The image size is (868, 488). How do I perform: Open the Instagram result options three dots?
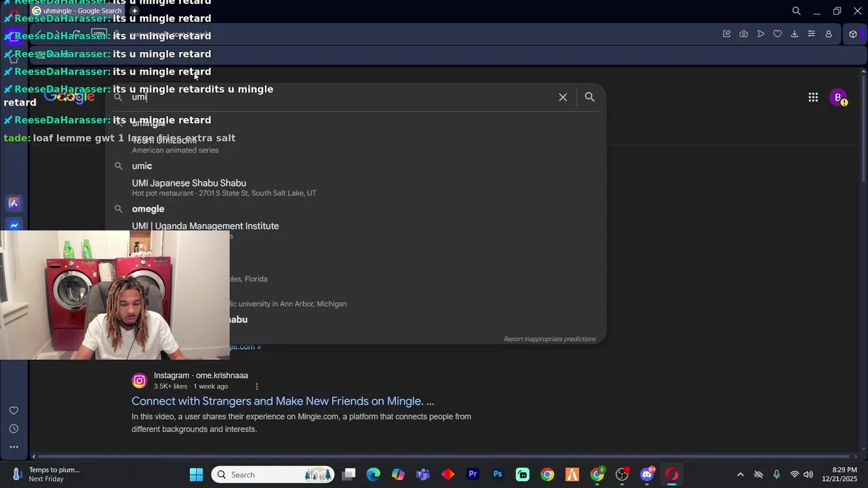(x=256, y=386)
